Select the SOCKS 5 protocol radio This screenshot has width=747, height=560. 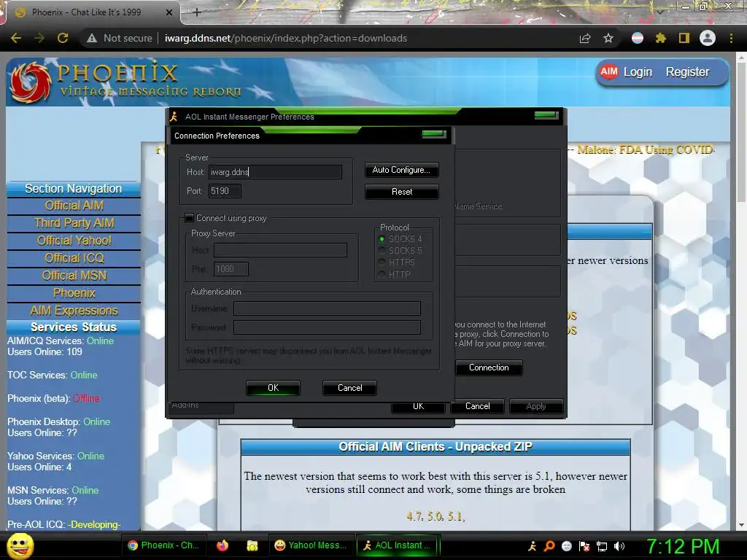click(382, 251)
